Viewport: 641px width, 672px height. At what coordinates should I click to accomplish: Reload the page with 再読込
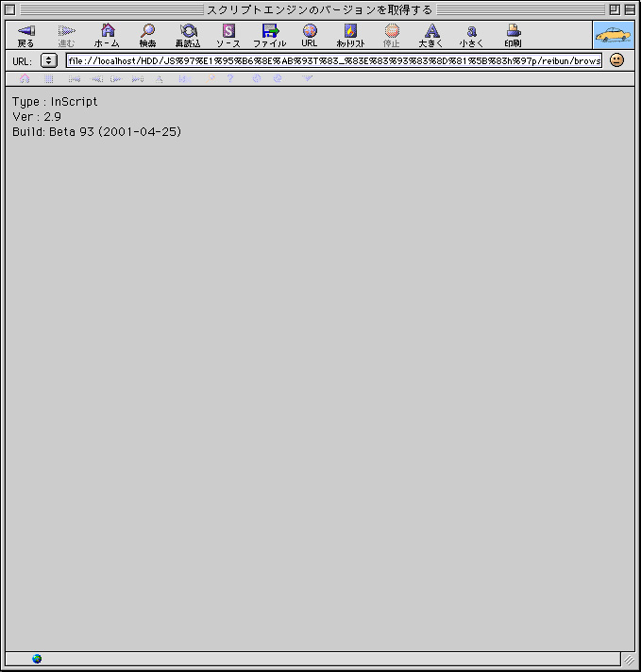click(x=188, y=35)
